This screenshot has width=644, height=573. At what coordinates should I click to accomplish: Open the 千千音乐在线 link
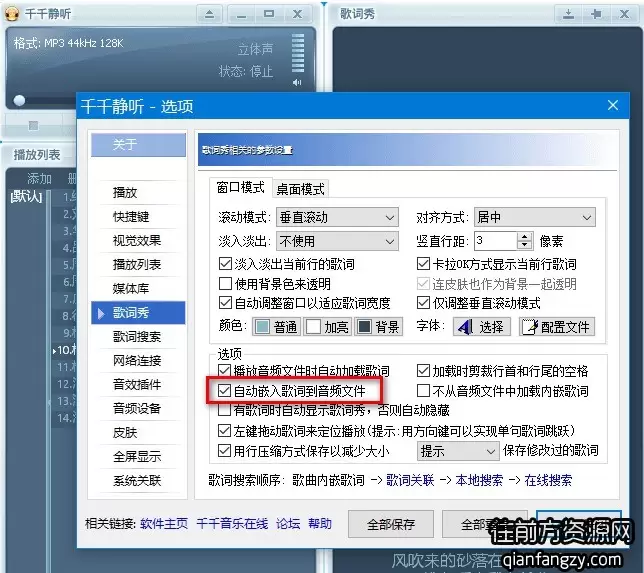click(232, 523)
